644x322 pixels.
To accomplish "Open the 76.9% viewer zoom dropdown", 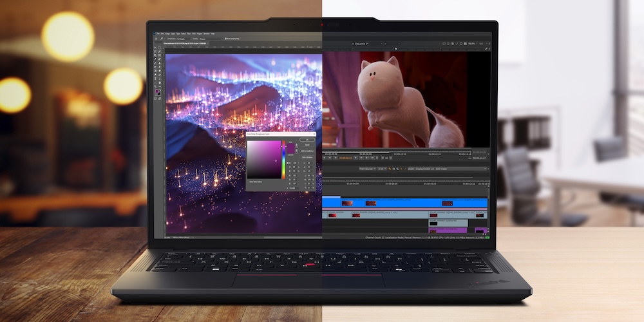I will click(473, 44).
